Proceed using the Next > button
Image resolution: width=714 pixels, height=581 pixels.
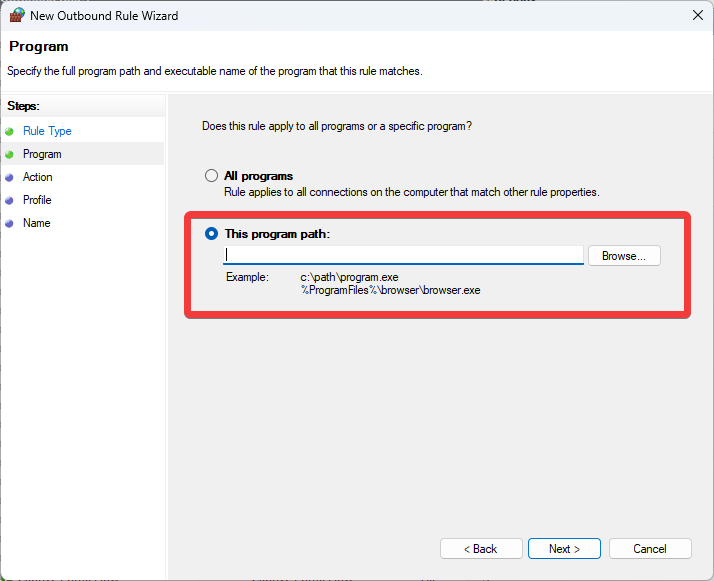pos(564,549)
